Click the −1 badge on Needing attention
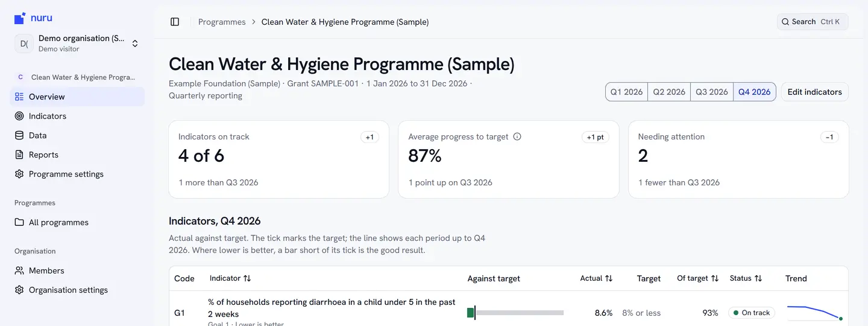 (x=829, y=137)
